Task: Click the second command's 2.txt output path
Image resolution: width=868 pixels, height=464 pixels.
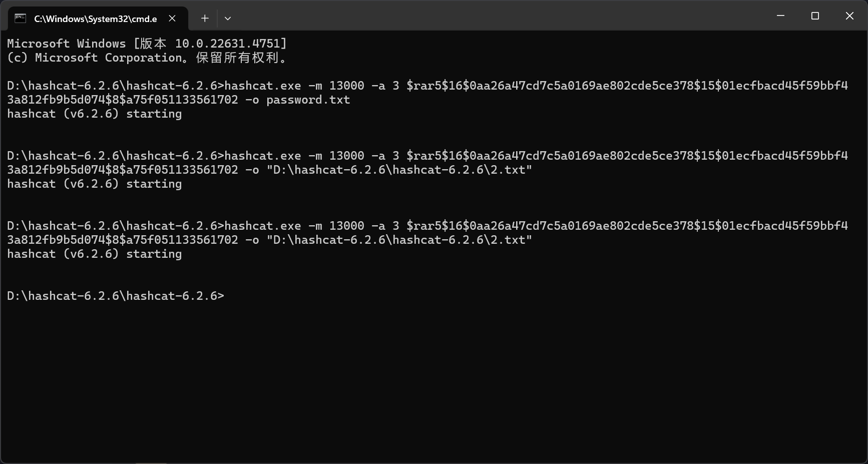Action: [x=399, y=170]
